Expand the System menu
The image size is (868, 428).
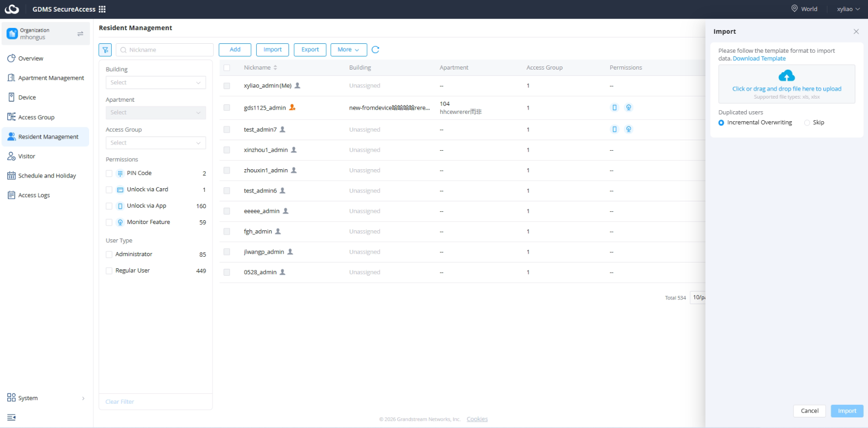tap(46, 398)
